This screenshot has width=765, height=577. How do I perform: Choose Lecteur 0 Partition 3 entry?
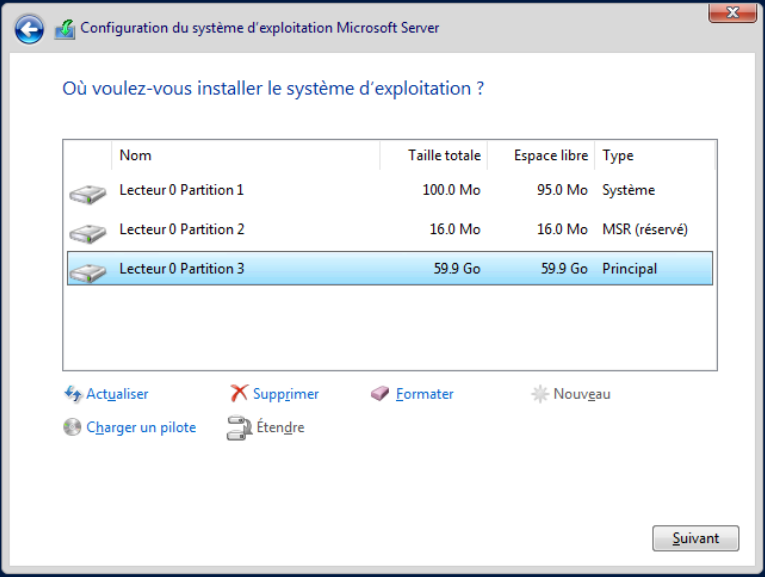(x=181, y=269)
